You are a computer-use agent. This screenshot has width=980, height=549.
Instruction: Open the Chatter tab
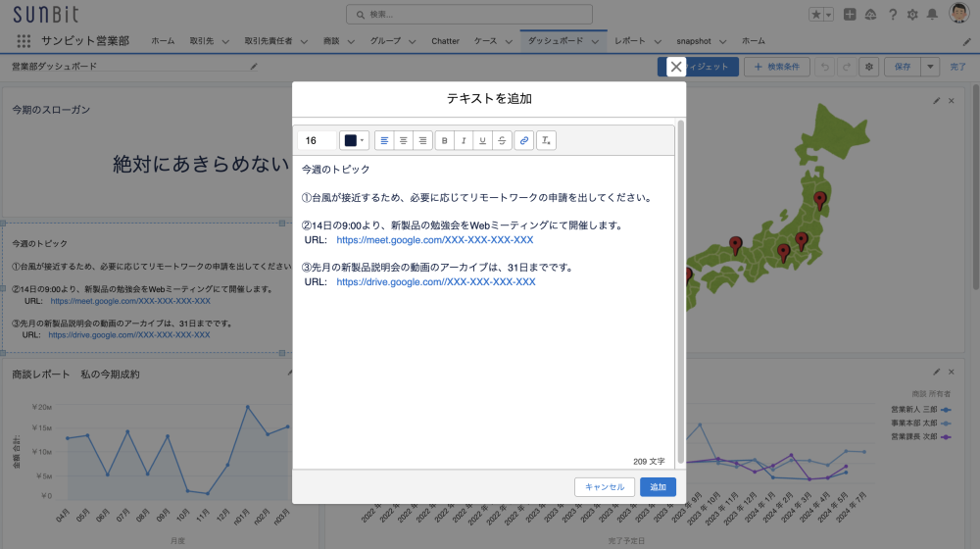click(x=445, y=41)
